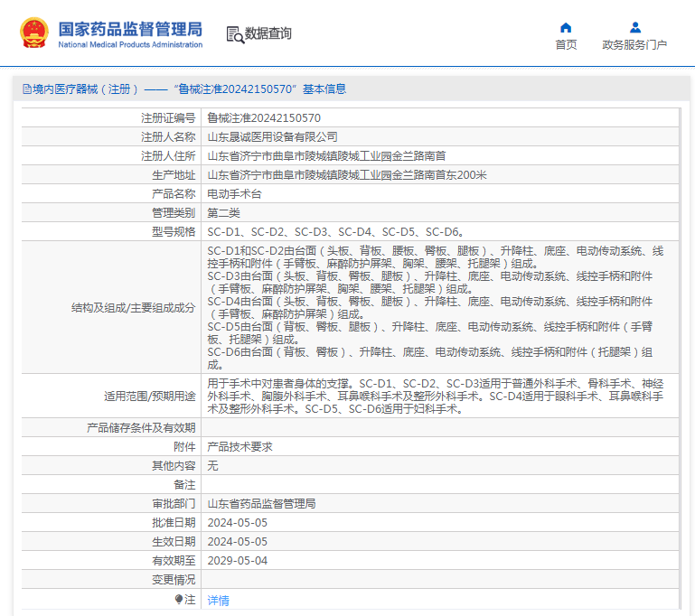Click the SC-D4由台面 structure line
Screen dimensions: 695x616
(430, 308)
